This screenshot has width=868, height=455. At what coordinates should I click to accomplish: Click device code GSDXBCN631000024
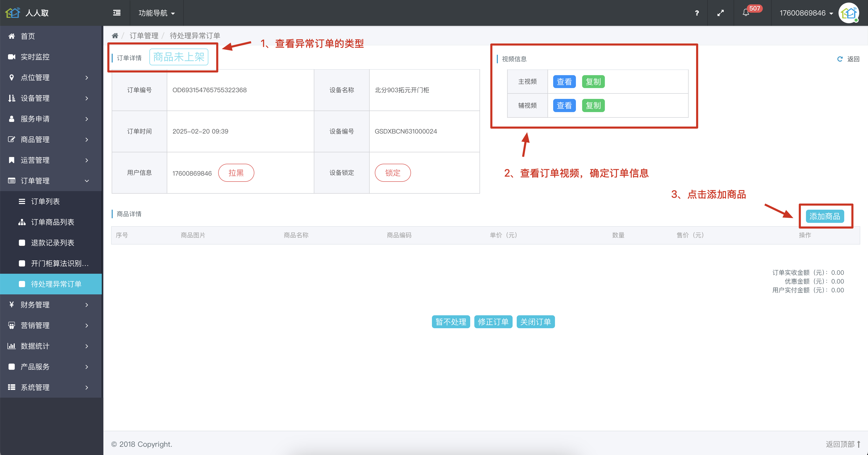[406, 132]
